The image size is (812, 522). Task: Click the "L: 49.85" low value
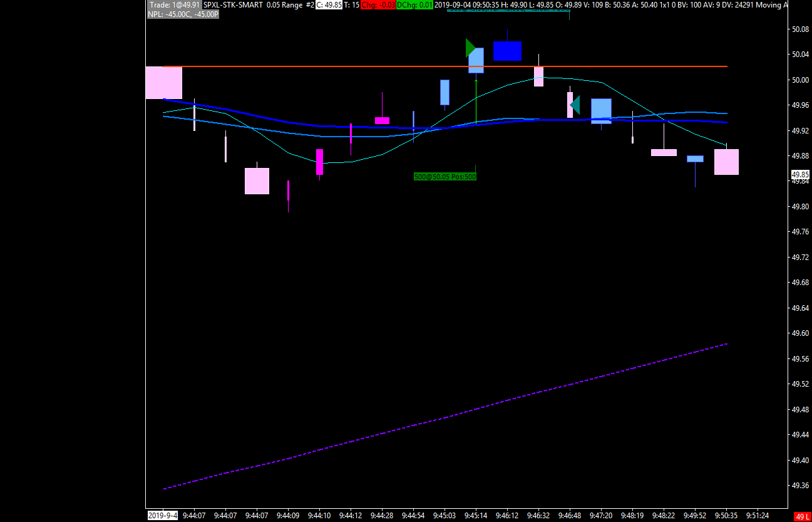[x=540, y=5]
